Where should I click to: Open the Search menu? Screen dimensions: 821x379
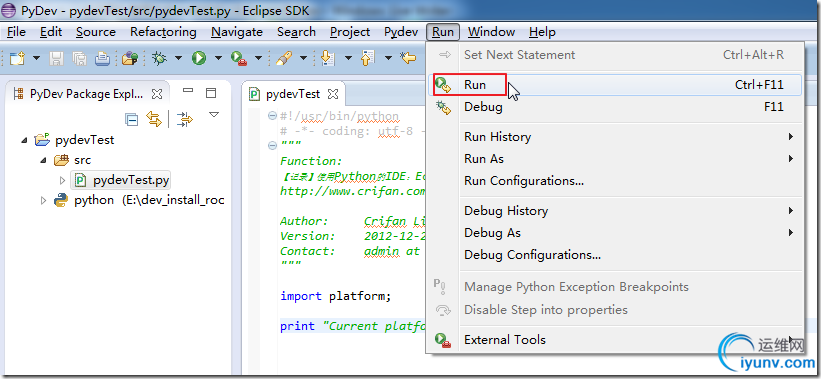click(x=296, y=32)
